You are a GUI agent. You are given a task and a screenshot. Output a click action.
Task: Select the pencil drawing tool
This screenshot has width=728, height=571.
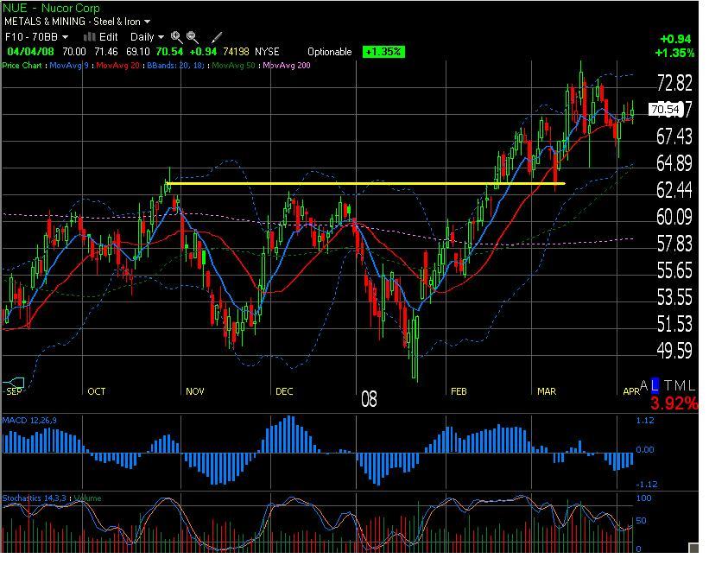pos(217,37)
